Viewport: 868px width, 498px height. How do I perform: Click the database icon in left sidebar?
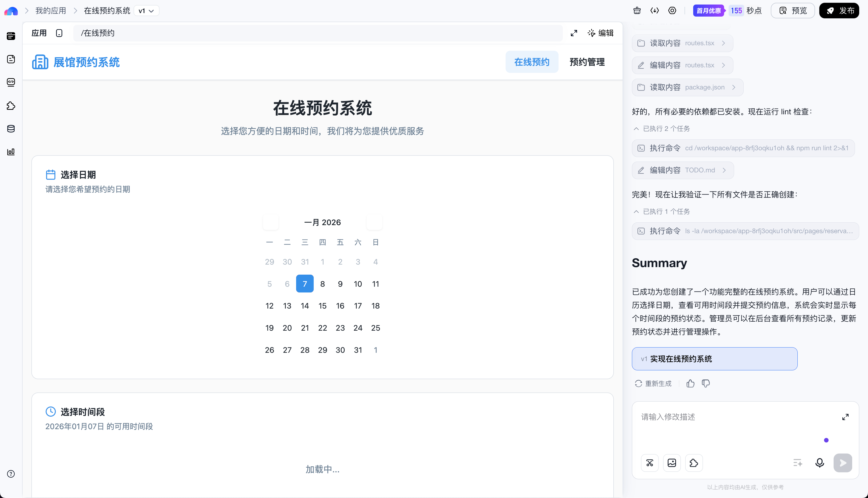pos(11,129)
